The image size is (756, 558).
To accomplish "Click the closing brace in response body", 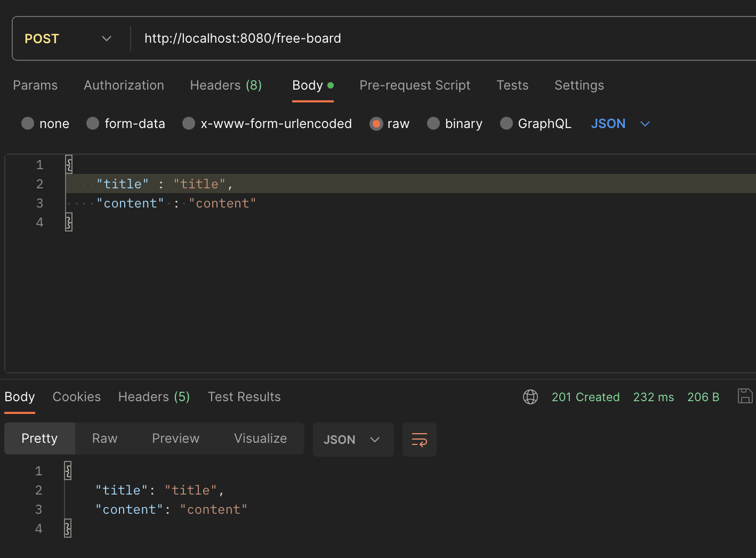I will coord(68,528).
